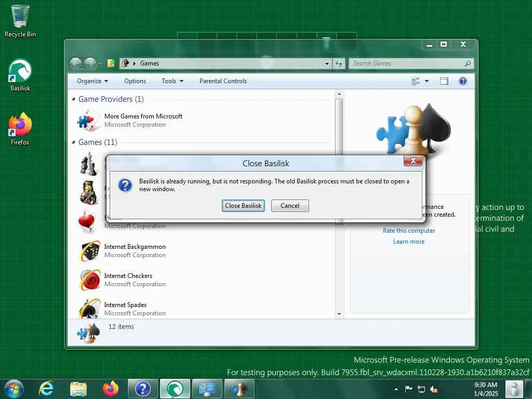Go forward in Games window
532x399 pixels.
coord(90,63)
